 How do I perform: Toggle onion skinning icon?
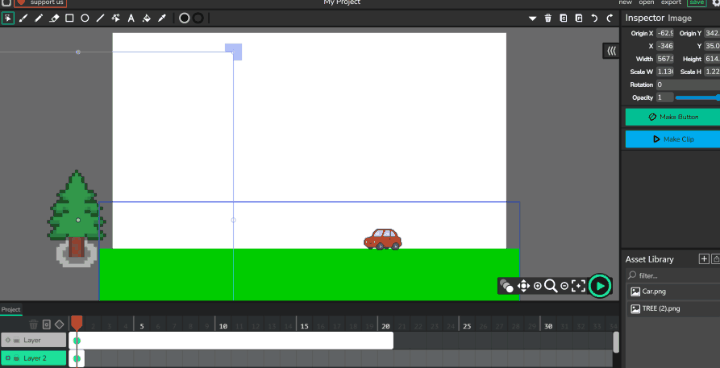pyautogui.click(x=506, y=286)
